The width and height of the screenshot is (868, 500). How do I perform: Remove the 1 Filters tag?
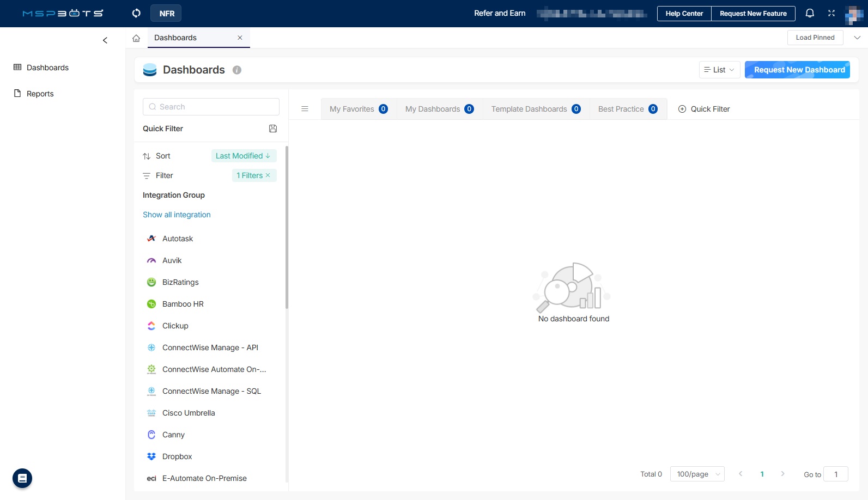click(x=268, y=175)
